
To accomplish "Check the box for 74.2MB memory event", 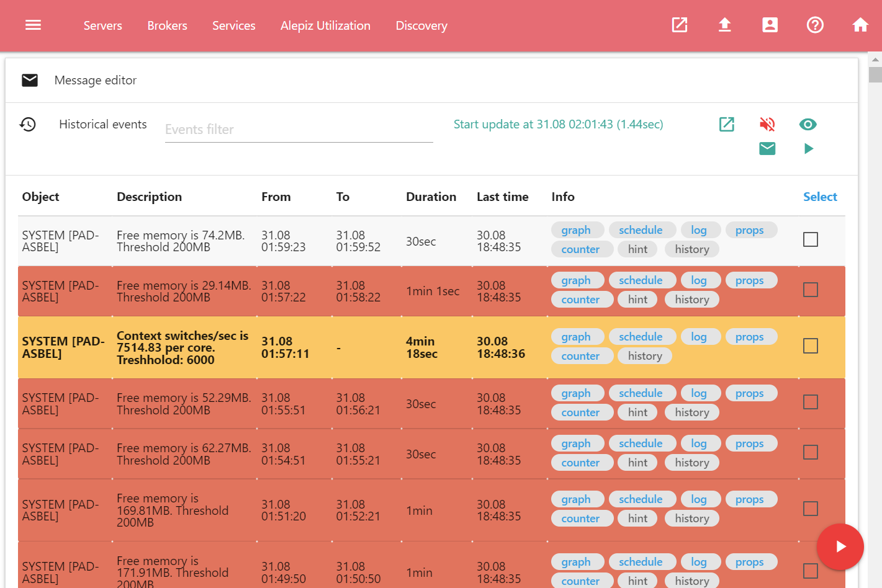I will (x=810, y=239).
